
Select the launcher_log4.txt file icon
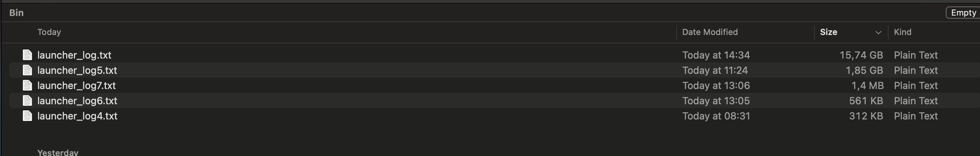(x=27, y=116)
